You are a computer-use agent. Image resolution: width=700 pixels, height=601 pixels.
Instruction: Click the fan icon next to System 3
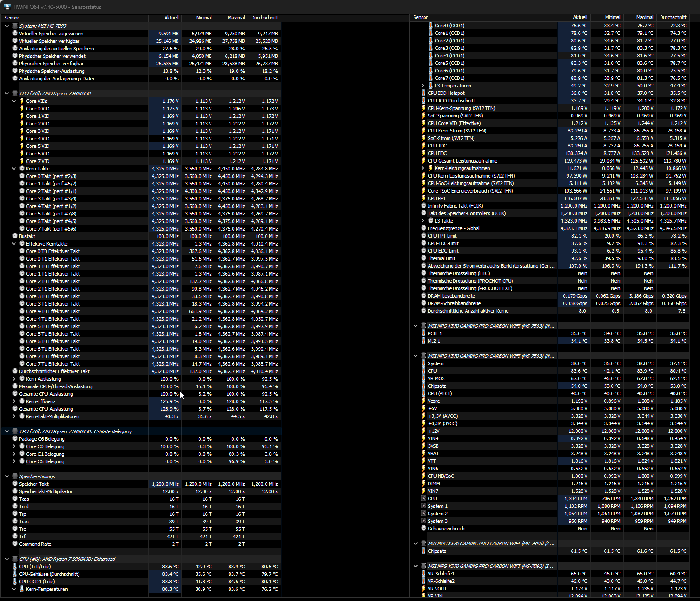[424, 521]
